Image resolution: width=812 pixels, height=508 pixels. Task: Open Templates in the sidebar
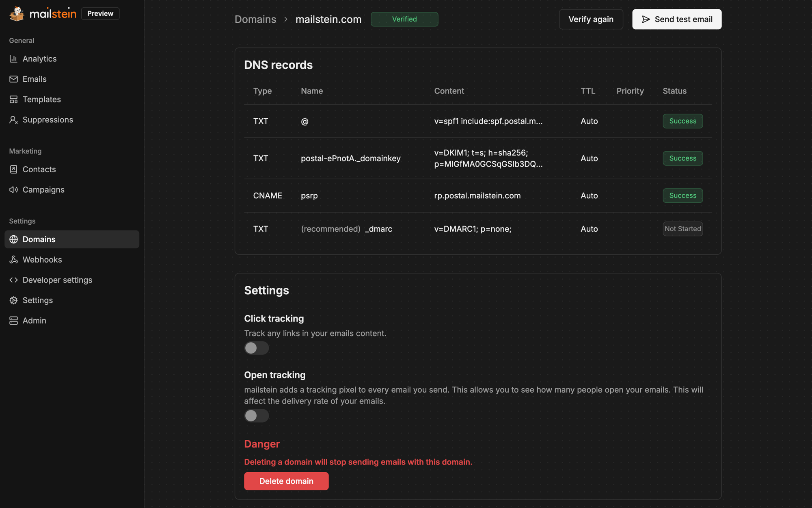tap(72, 100)
